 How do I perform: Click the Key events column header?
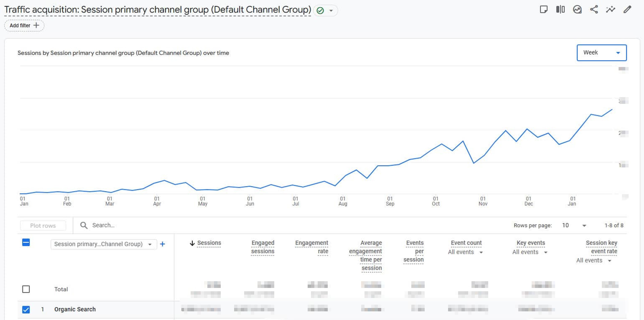click(x=531, y=243)
